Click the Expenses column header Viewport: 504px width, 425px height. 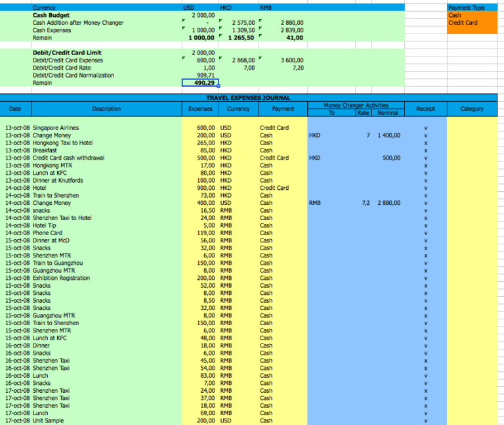click(x=200, y=109)
